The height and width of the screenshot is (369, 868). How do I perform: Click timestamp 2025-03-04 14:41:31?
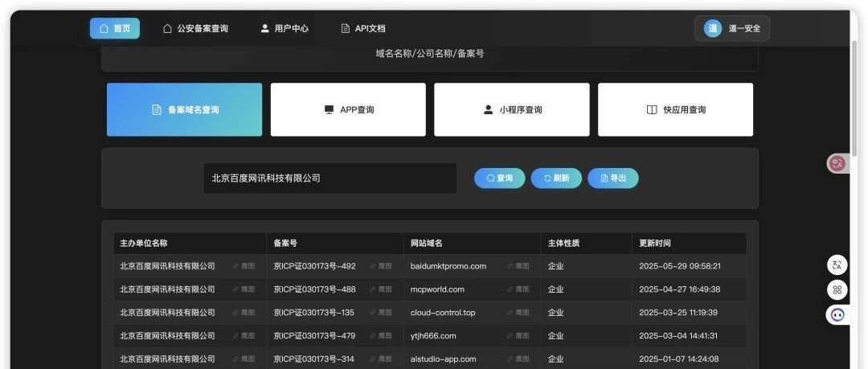(678, 336)
